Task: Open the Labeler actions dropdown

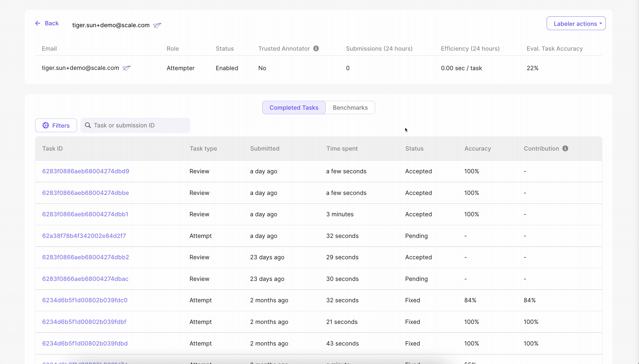Action: [x=576, y=23]
